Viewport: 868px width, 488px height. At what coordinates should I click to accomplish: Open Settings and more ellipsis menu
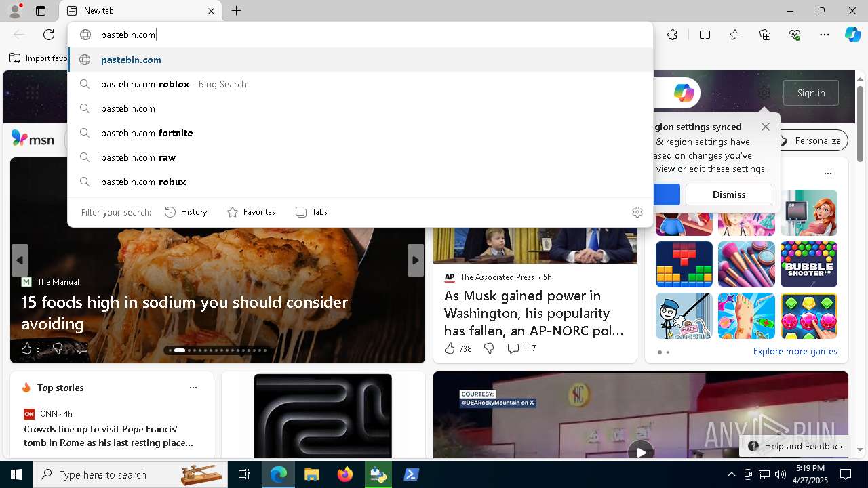(825, 35)
